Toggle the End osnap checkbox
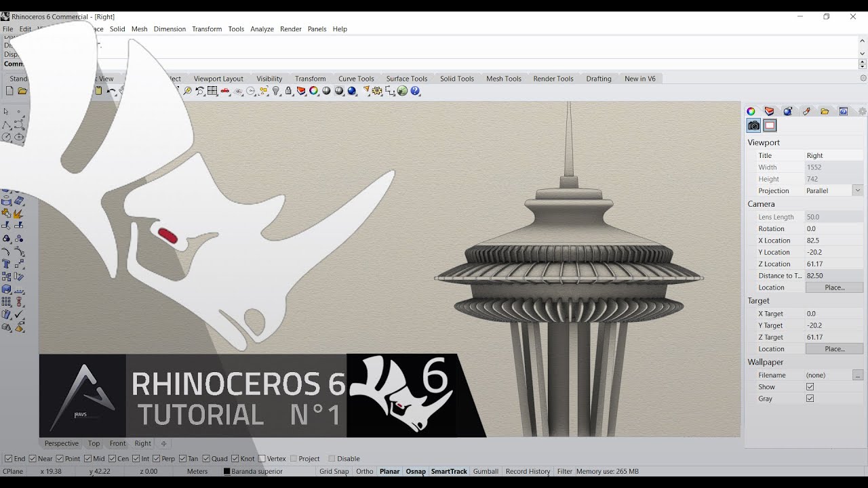868x488 pixels. 8,459
